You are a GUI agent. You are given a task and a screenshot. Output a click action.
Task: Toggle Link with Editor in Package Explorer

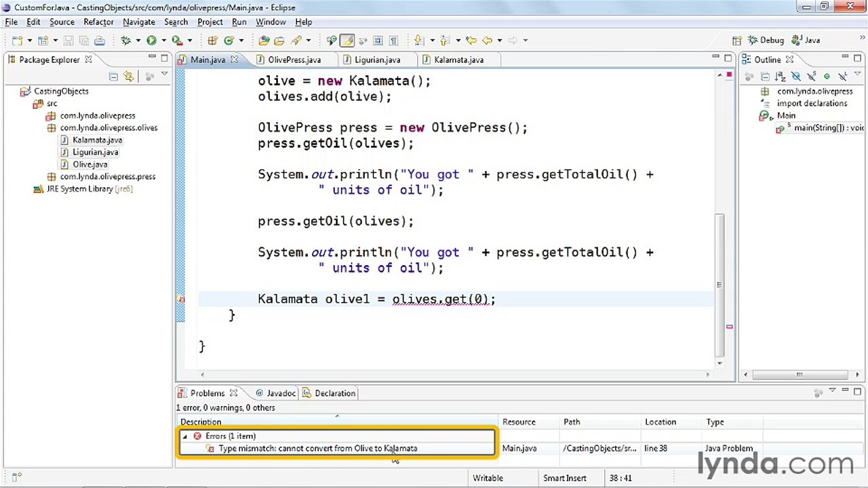click(x=128, y=76)
